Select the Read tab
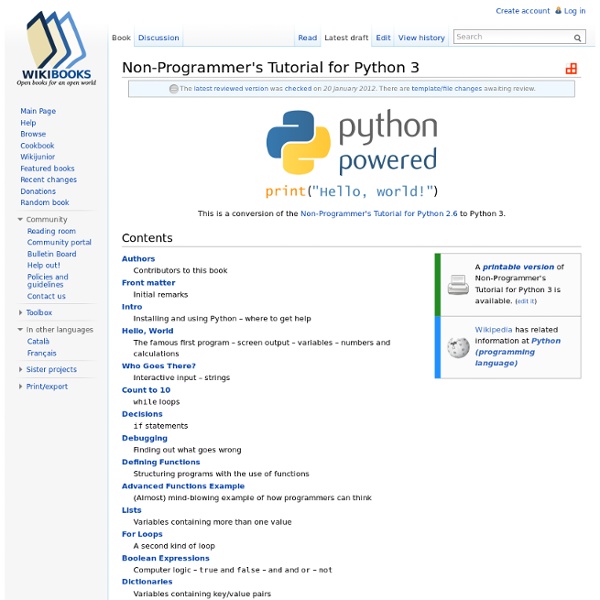This screenshot has height=600, width=600. (307, 38)
